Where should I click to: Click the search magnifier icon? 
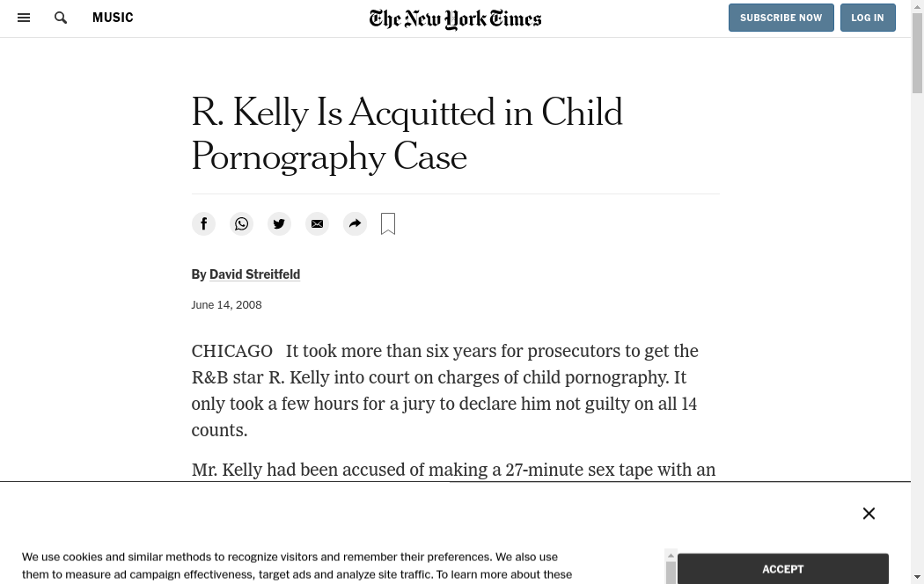coord(61,18)
